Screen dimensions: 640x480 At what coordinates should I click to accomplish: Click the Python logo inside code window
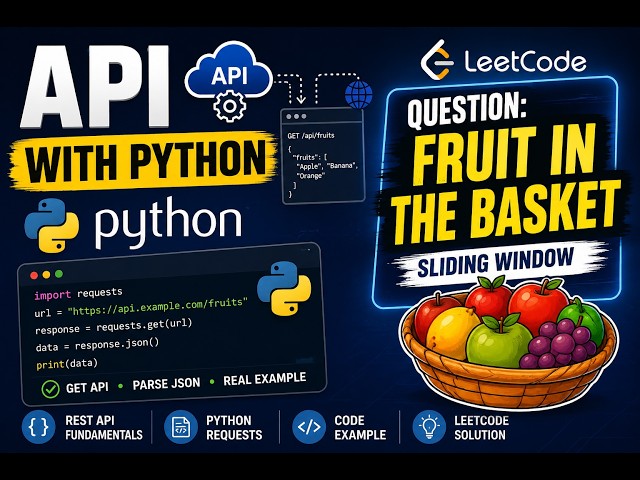click(284, 288)
